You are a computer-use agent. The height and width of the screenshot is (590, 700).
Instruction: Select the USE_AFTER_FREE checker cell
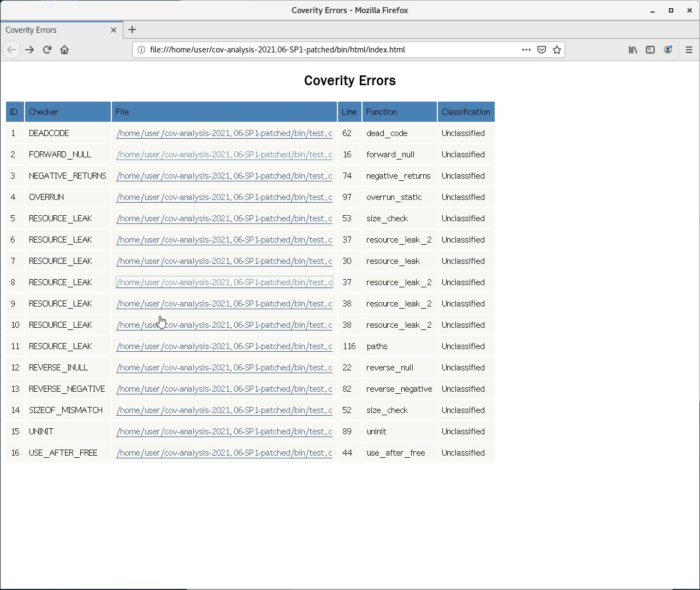68,453
